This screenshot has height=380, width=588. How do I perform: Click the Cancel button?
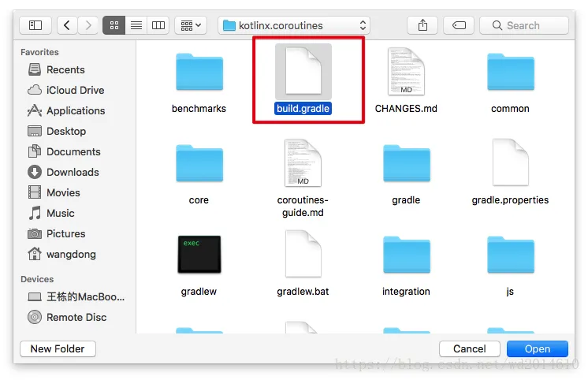click(x=470, y=349)
